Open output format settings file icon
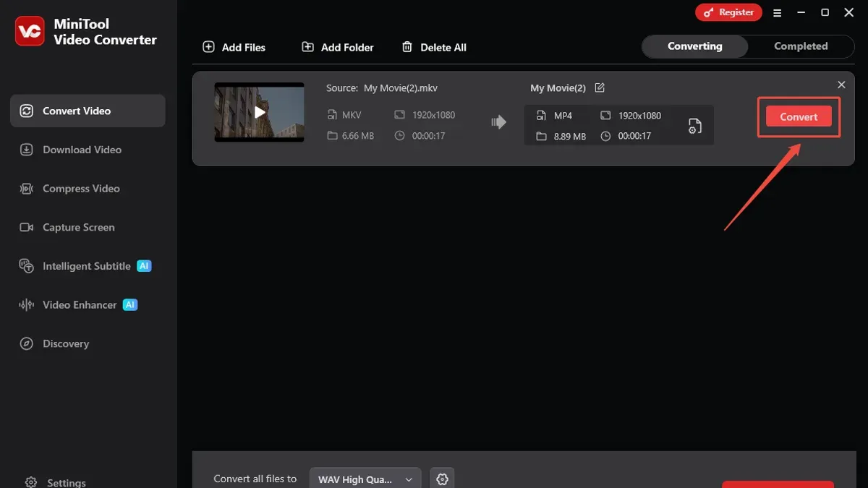Screen dimensions: 868x488 point(694,126)
